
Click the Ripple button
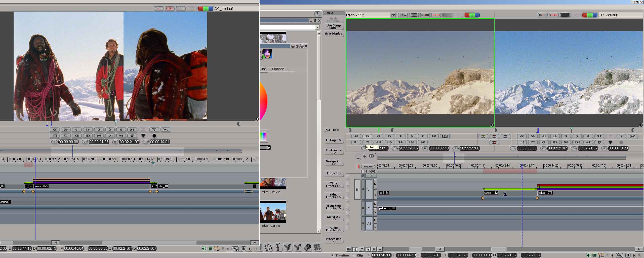pos(368,167)
